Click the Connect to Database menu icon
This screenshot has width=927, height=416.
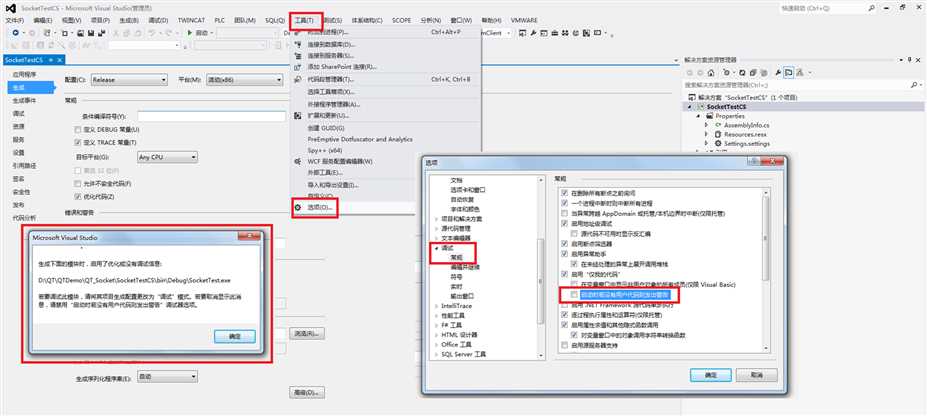pos(298,44)
